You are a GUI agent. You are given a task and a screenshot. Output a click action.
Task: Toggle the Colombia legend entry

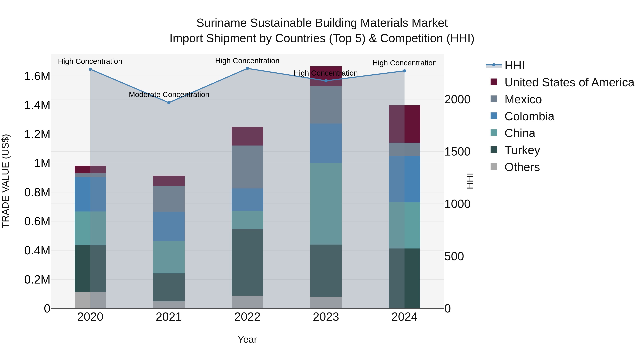point(522,116)
